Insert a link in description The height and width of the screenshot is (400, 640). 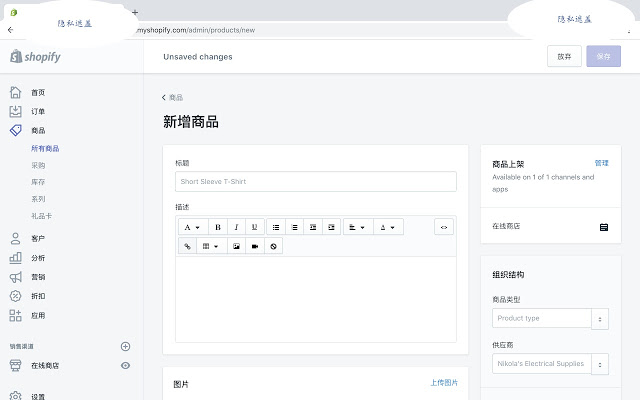coord(187,246)
